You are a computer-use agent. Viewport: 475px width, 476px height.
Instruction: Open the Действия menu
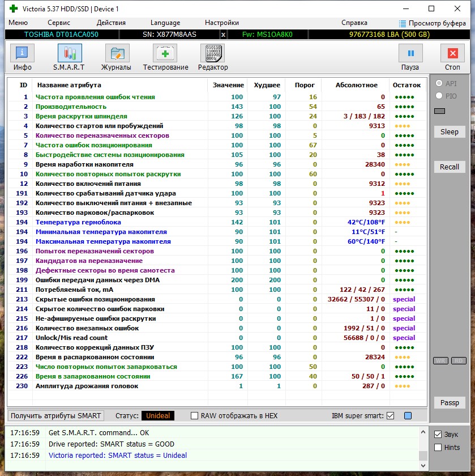tap(111, 23)
